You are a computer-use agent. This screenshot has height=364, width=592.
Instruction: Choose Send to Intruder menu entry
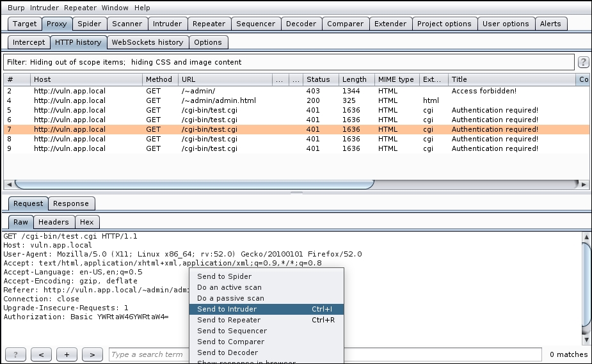click(228, 309)
